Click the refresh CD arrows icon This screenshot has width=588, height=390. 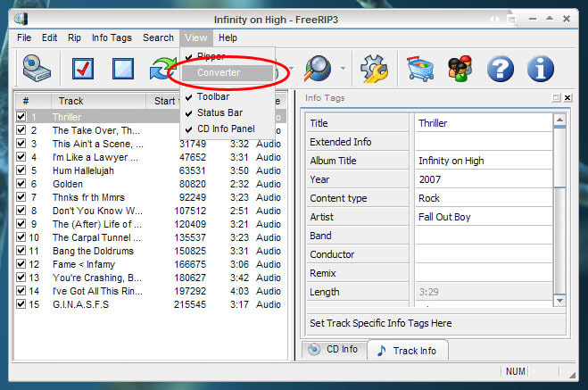pos(162,68)
